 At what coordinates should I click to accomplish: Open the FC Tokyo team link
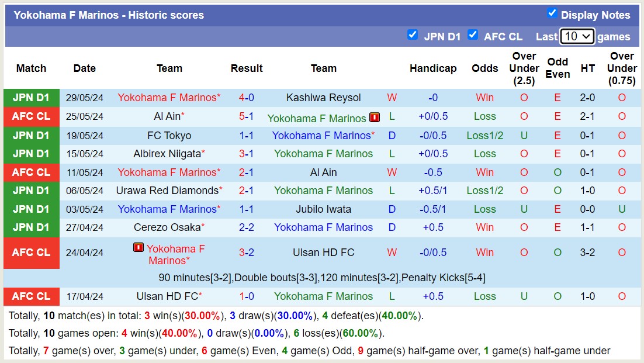(x=169, y=135)
